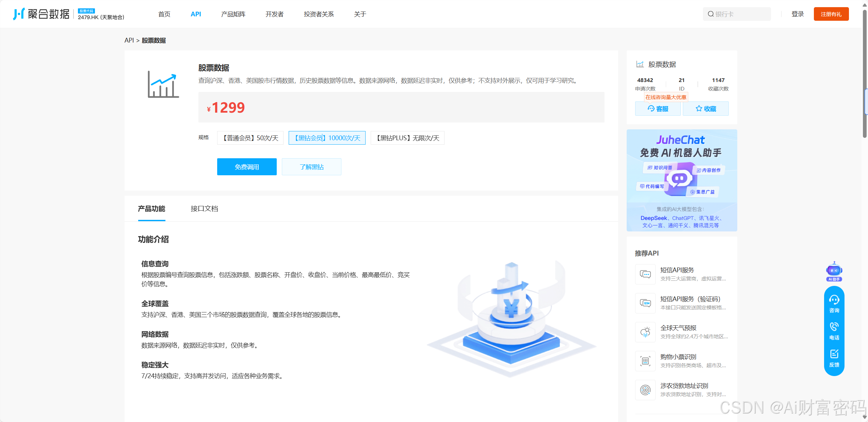
Task: Click the JuheChat AI assistant banner
Action: click(x=681, y=180)
